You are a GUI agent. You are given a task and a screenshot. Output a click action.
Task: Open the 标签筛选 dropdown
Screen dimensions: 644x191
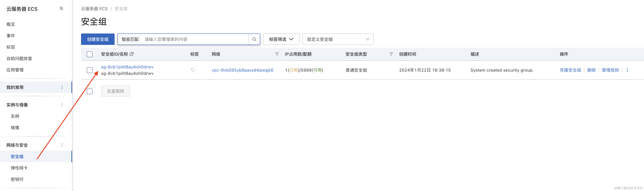[x=281, y=39]
